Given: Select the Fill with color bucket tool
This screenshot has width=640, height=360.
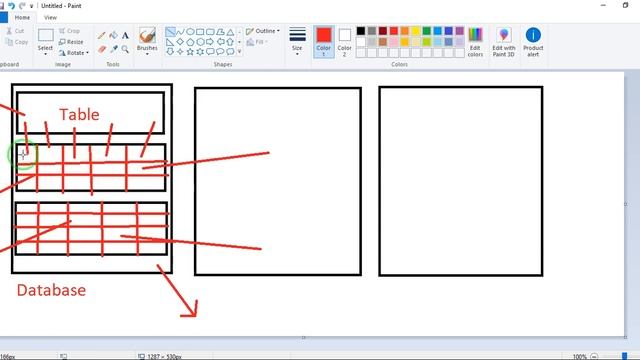Looking at the screenshot, I should tap(113, 36).
